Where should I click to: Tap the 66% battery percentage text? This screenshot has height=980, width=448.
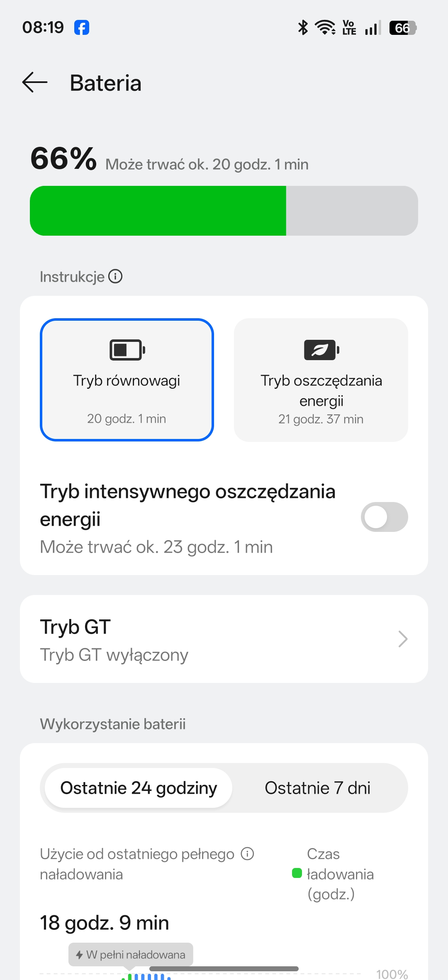(x=63, y=158)
